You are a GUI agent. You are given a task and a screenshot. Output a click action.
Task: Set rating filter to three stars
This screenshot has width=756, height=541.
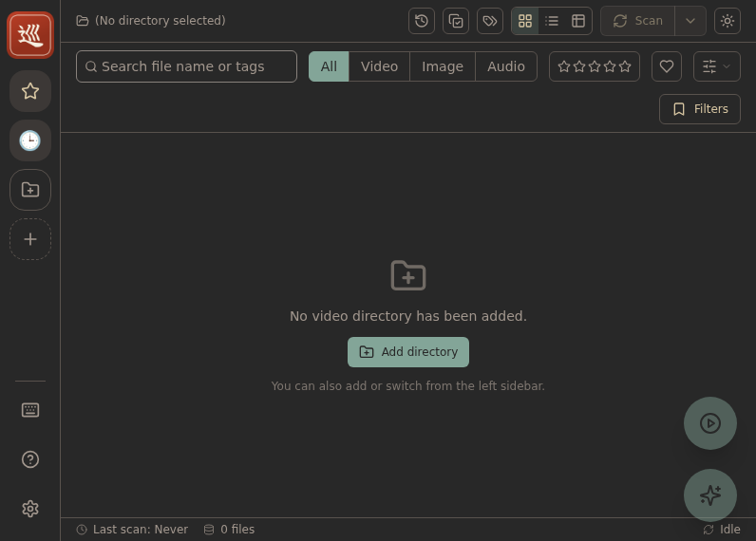[595, 66]
